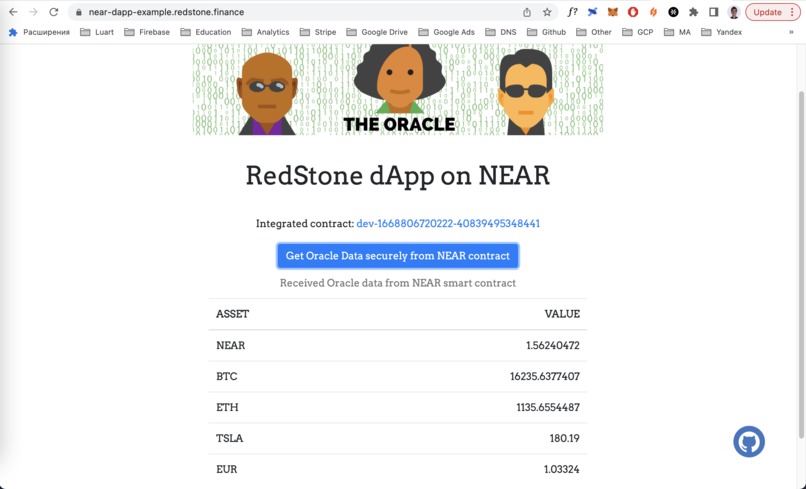Select the ETH value 1135.6554487
This screenshot has width=806, height=489.
(x=548, y=407)
